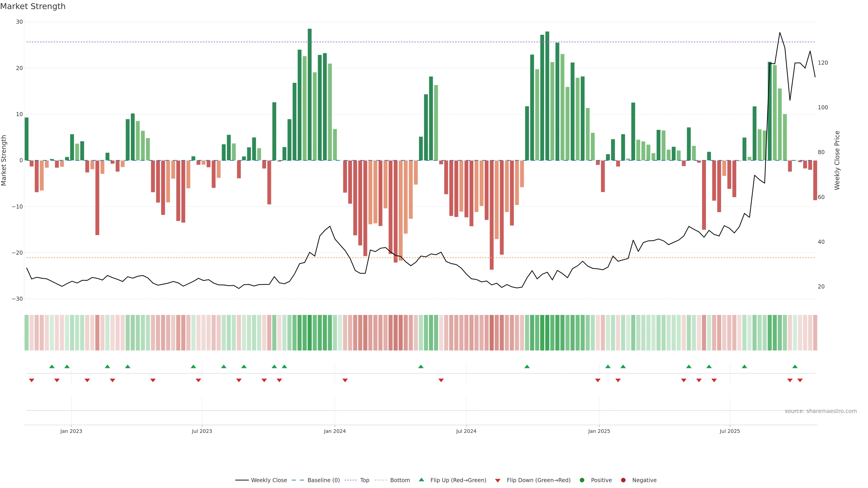Screen dimensions: 868x488
Task: Click the last green flip-up triangle marker
Action: pos(795,366)
